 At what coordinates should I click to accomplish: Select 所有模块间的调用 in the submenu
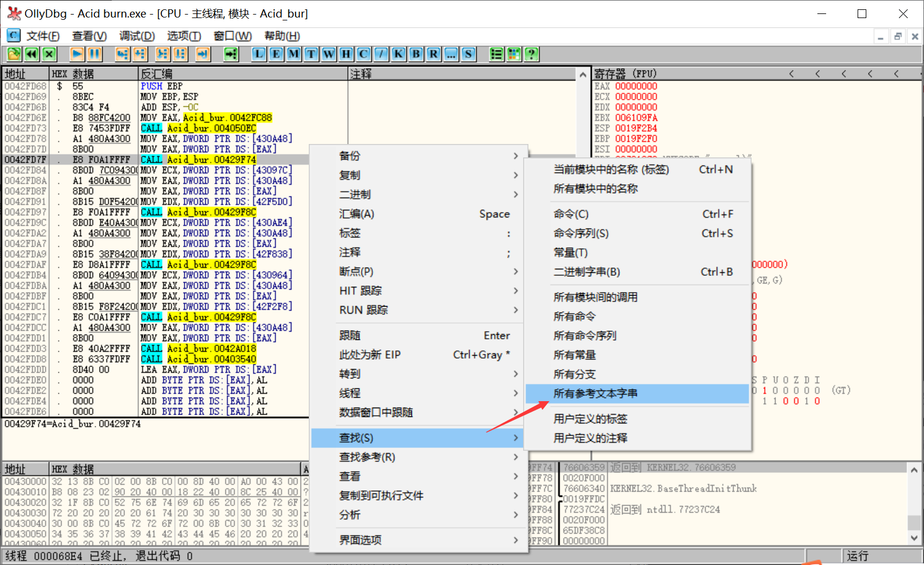pyautogui.click(x=637, y=297)
